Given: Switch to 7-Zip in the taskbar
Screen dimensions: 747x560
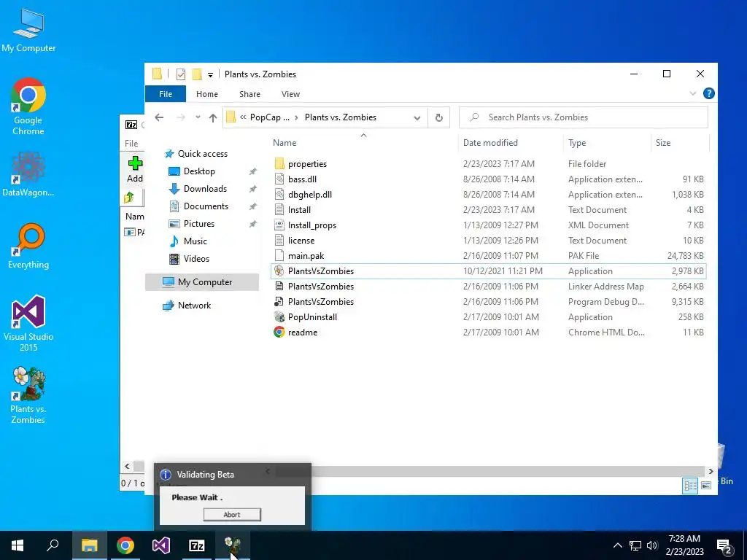Looking at the screenshot, I should click(197, 545).
